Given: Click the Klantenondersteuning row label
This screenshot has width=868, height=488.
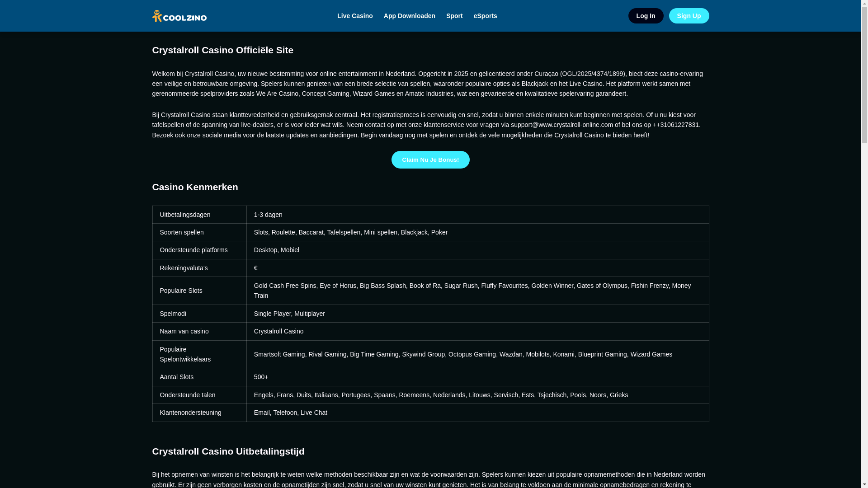Looking at the screenshot, I should (199, 413).
